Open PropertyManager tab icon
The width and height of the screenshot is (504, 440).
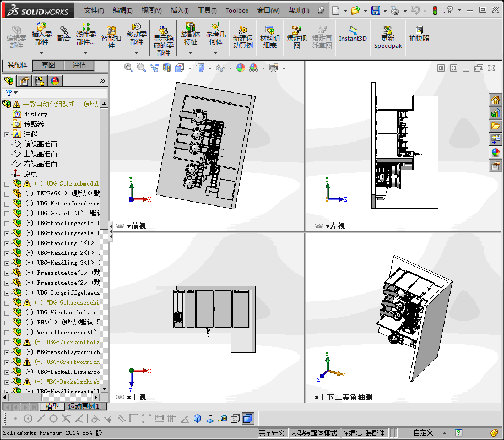tap(24, 80)
